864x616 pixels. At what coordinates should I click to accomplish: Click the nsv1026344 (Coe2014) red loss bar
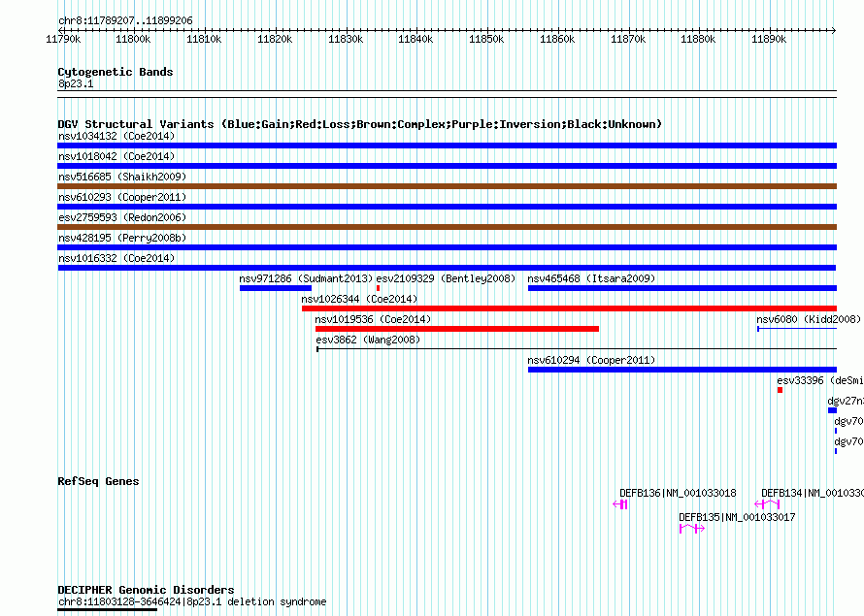tap(569, 308)
